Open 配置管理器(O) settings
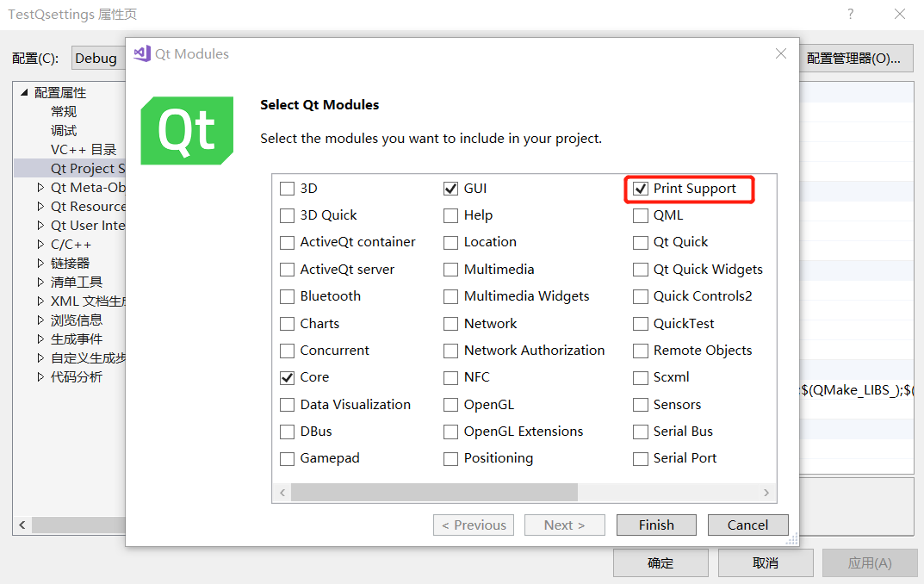This screenshot has width=924, height=584. click(x=856, y=58)
